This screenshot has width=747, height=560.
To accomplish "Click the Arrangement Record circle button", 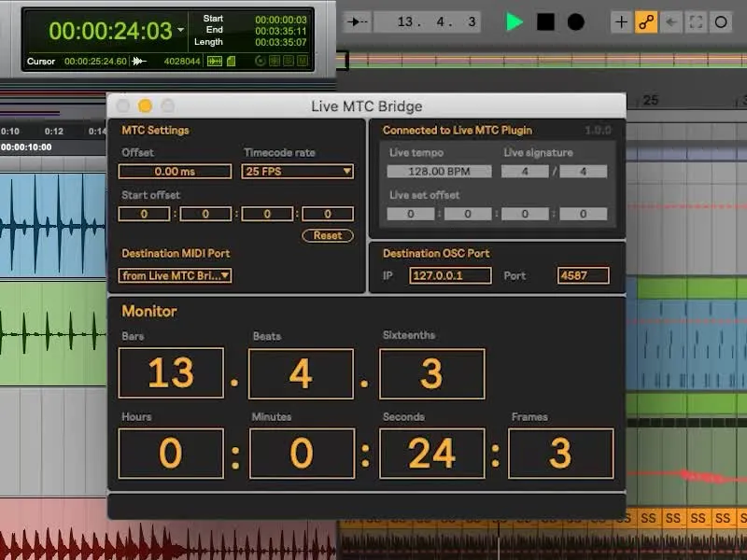I will point(576,22).
